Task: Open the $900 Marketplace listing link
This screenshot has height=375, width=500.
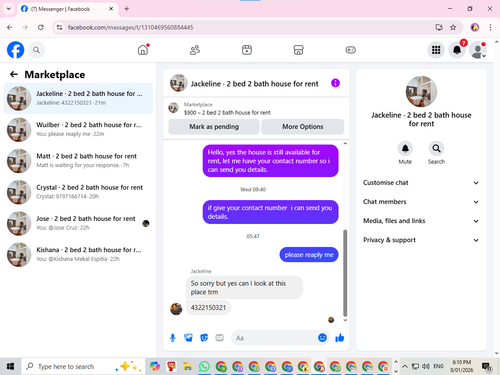Action: tap(227, 113)
